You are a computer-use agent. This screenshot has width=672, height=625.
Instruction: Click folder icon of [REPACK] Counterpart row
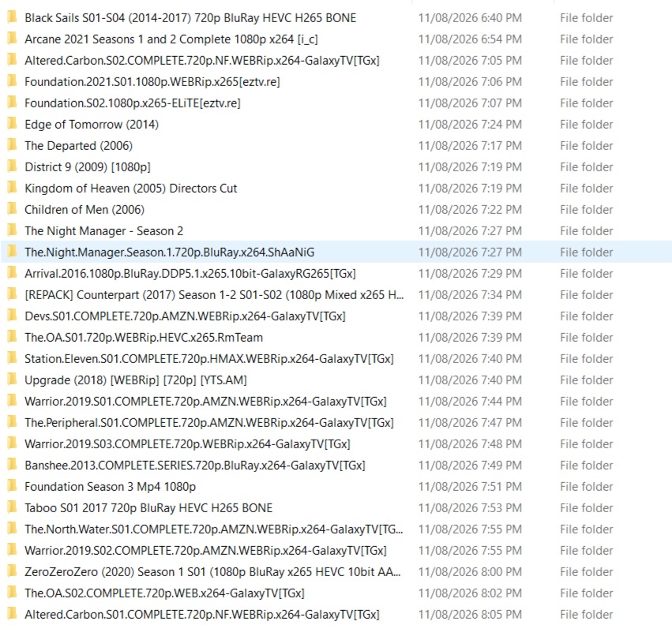(x=12, y=294)
